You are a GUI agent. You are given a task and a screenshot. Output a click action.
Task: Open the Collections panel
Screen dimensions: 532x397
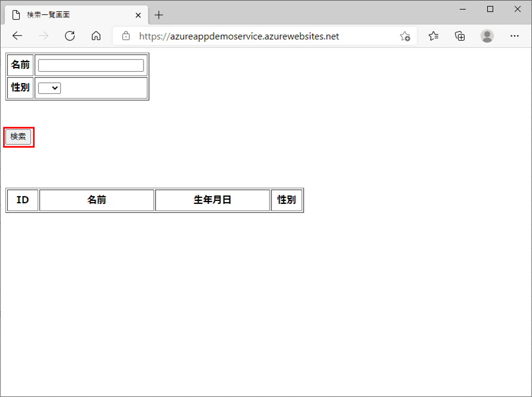tap(460, 36)
